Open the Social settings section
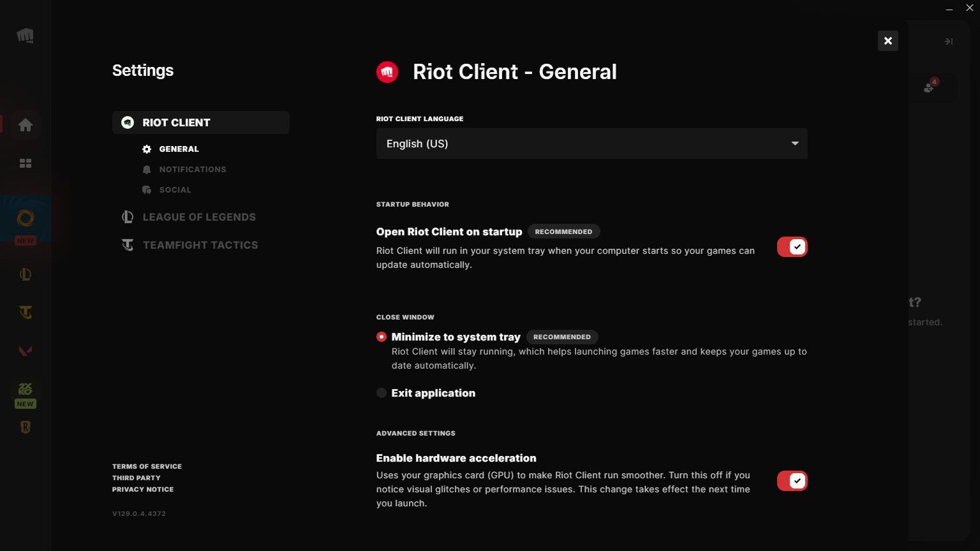980x551 pixels. [x=174, y=189]
